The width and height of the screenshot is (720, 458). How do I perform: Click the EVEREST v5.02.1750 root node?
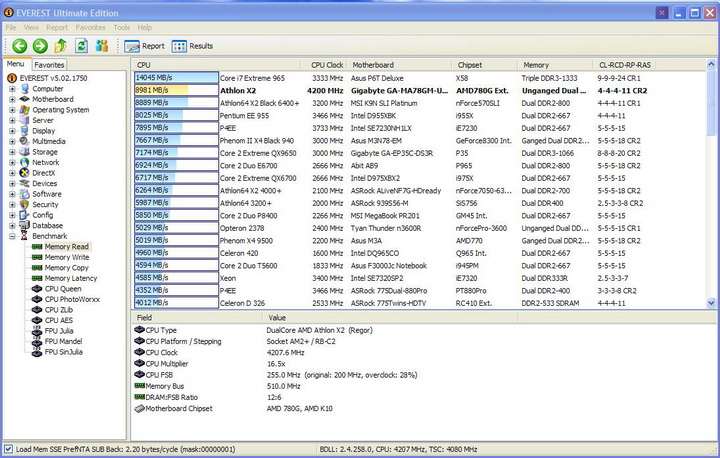click(x=53, y=78)
